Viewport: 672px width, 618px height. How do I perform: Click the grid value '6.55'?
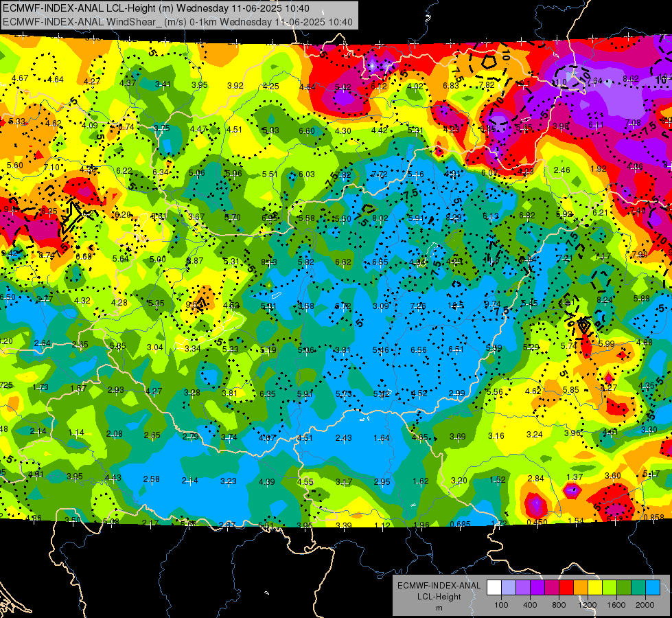[x=380, y=262]
